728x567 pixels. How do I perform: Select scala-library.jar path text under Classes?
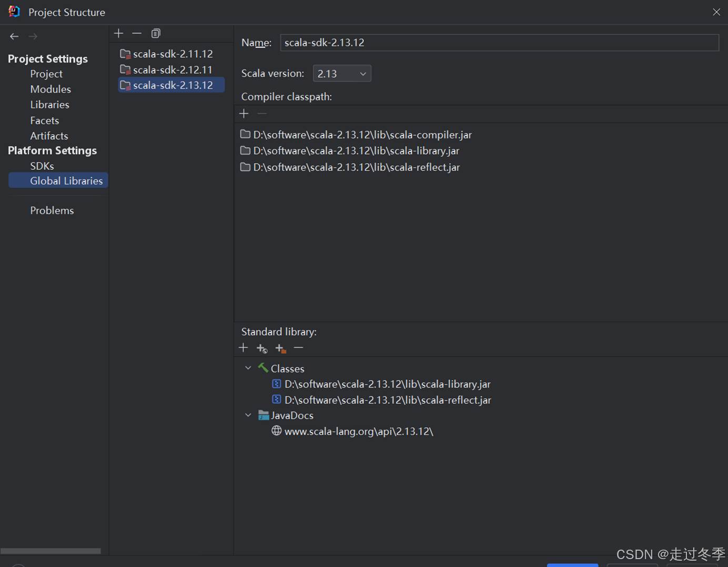[x=388, y=384]
